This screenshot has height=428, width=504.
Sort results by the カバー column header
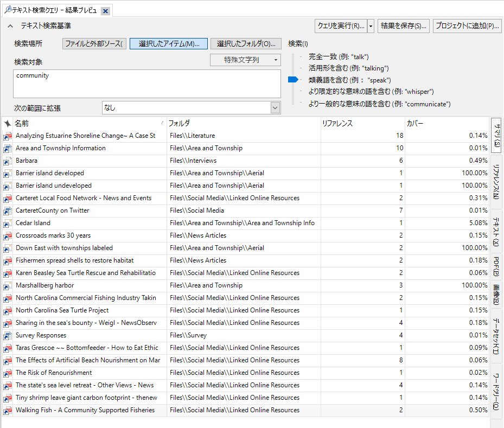(446, 123)
